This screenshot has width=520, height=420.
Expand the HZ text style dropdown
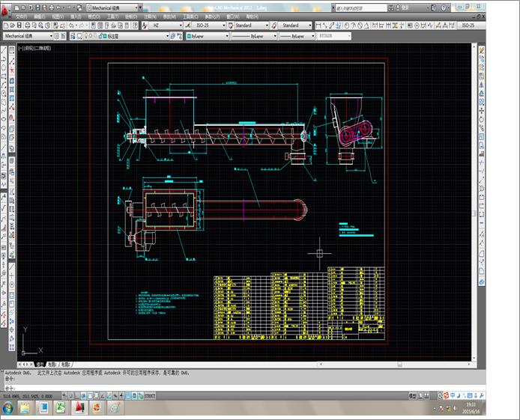point(165,25)
